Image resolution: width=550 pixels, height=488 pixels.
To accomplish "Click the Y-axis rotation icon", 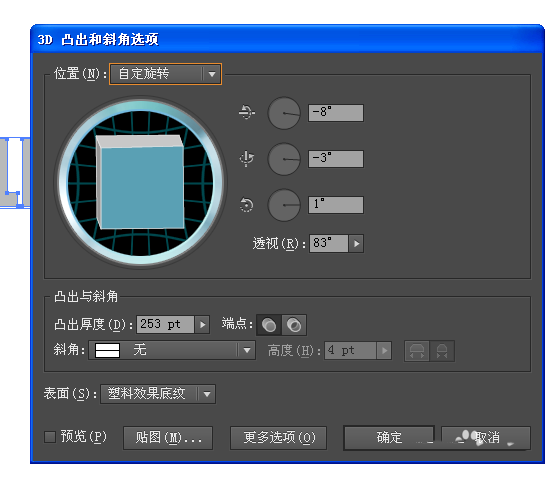I will click(247, 159).
